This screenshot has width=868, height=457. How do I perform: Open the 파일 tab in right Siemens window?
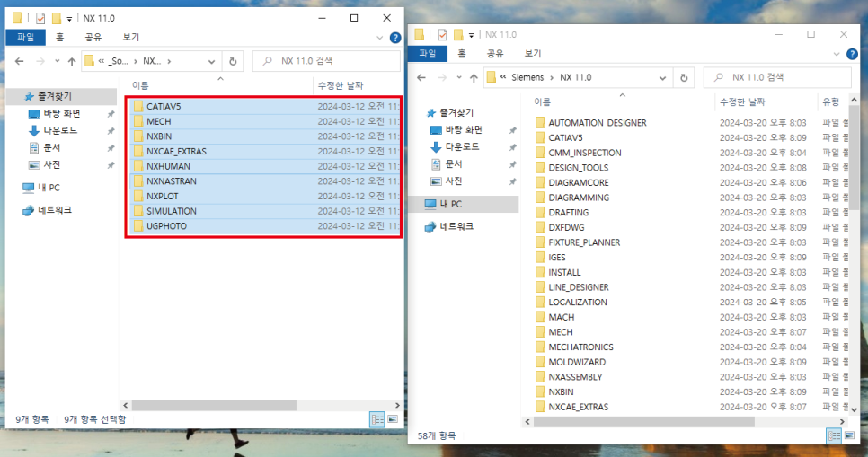(x=428, y=54)
